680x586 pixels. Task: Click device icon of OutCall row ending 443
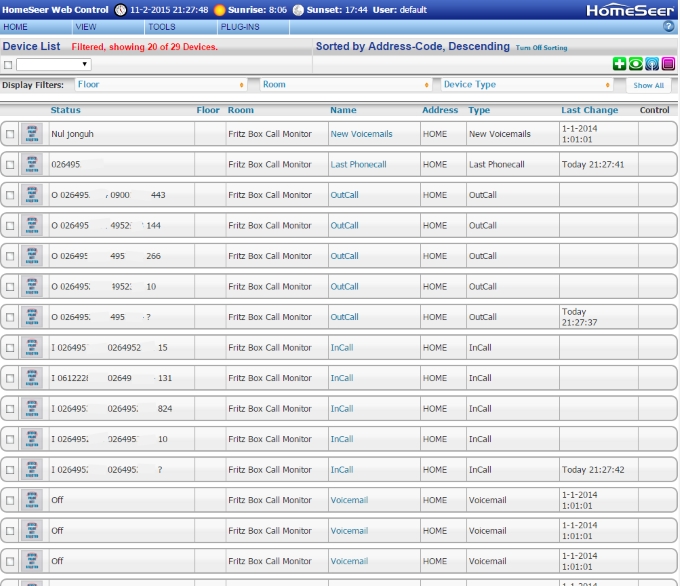pyautogui.click(x=32, y=195)
